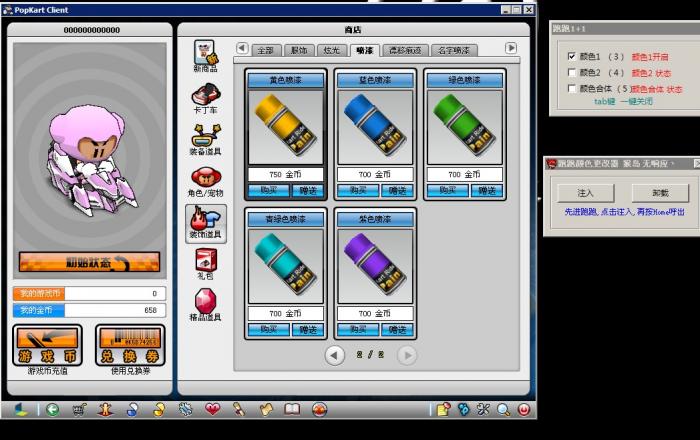Image resolution: width=700 pixels, height=440 pixels.
Task: Buy the 紫色喷漆 purple paint
Action: click(x=358, y=329)
